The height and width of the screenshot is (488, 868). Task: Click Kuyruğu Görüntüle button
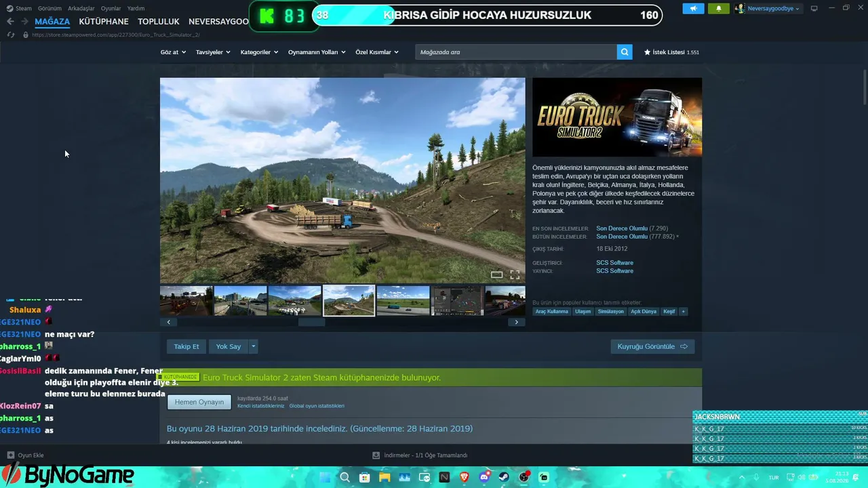[x=652, y=346]
